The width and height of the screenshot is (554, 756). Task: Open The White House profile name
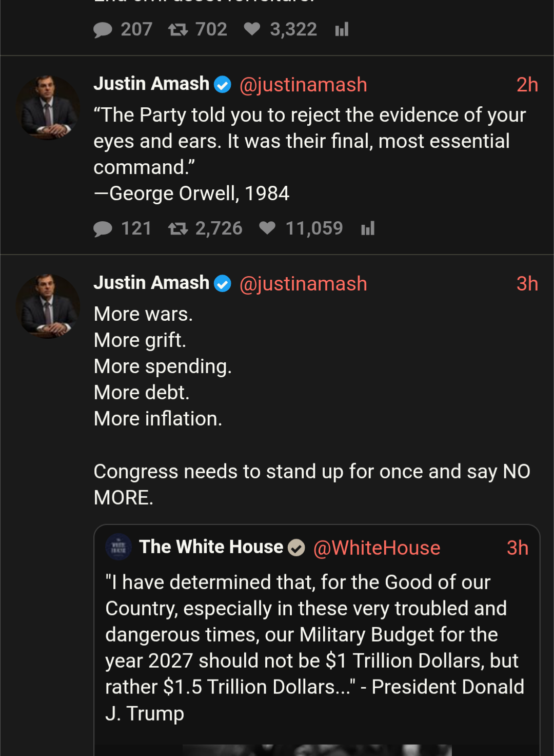click(211, 547)
